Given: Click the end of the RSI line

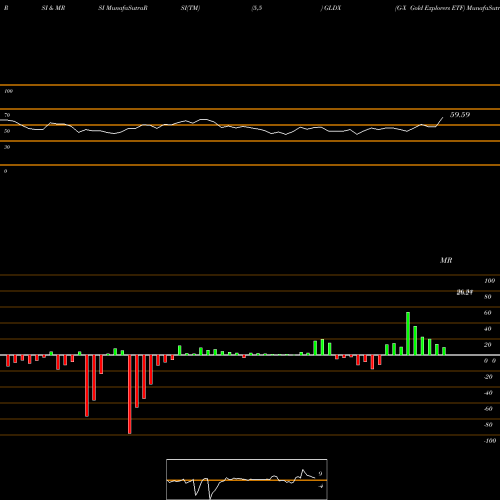Looking at the screenshot, I should coord(443,117).
